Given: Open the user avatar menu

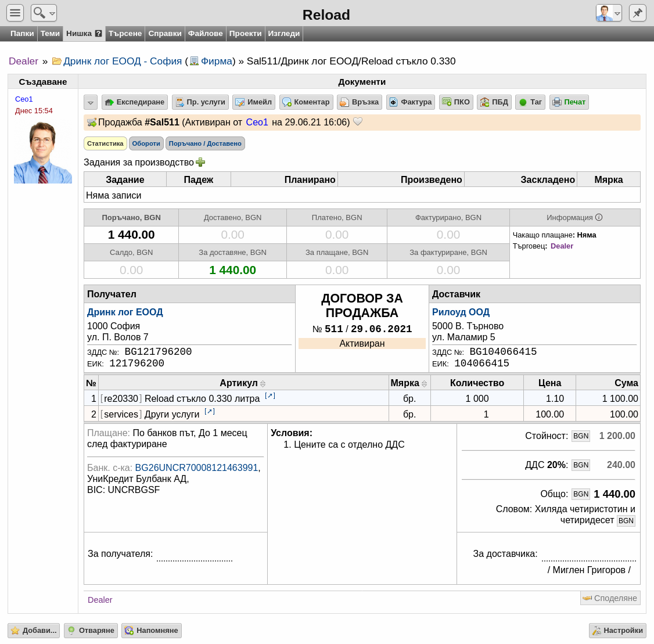Looking at the screenshot, I should tap(609, 13).
